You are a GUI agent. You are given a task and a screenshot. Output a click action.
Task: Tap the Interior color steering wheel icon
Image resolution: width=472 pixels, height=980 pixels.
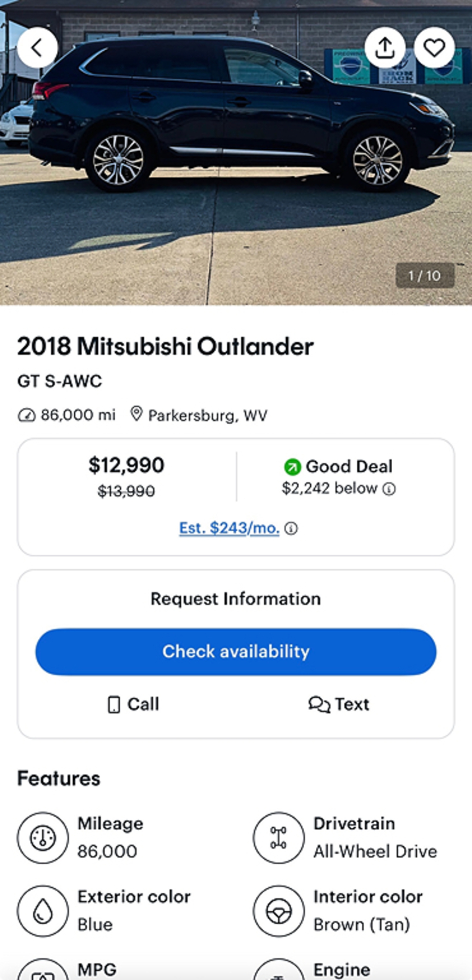coord(278,911)
